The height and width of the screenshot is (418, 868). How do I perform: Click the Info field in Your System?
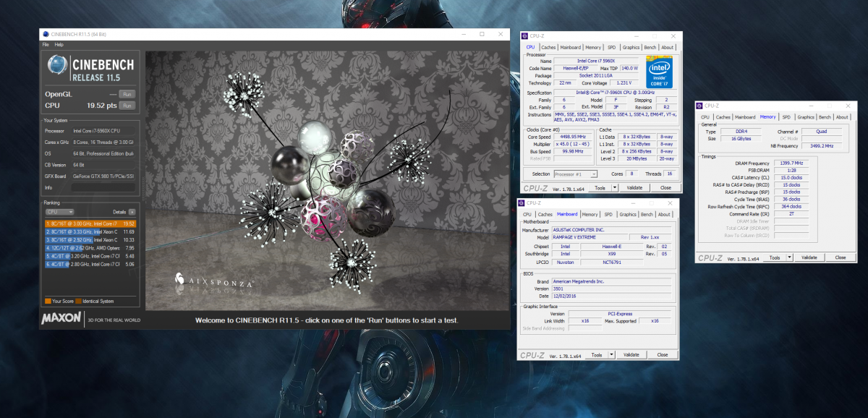coord(103,187)
